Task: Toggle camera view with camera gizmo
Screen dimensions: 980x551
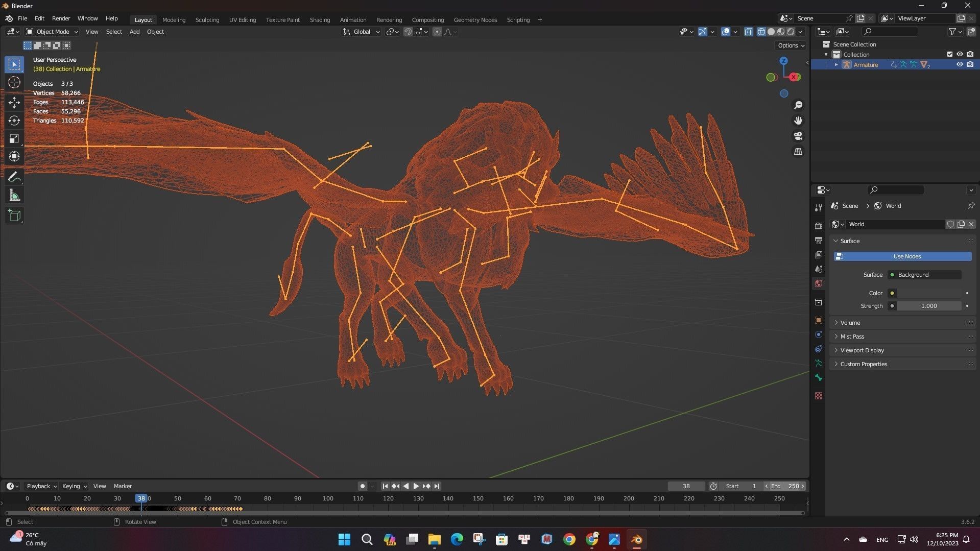Action: click(x=798, y=136)
